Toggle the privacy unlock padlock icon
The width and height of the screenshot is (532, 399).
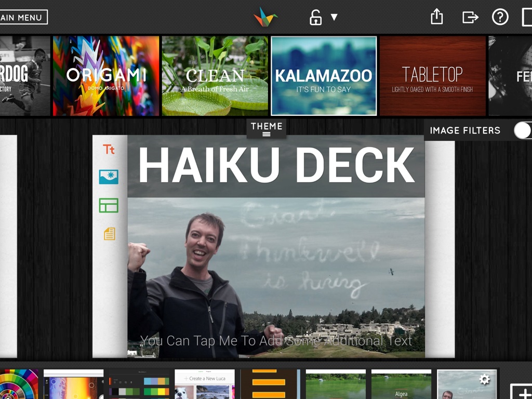coord(315,18)
